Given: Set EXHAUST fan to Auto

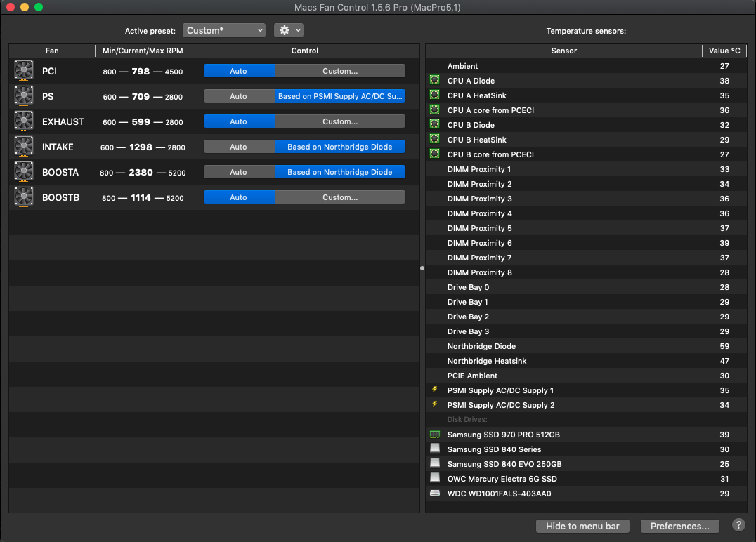Looking at the screenshot, I should [x=239, y=121].
